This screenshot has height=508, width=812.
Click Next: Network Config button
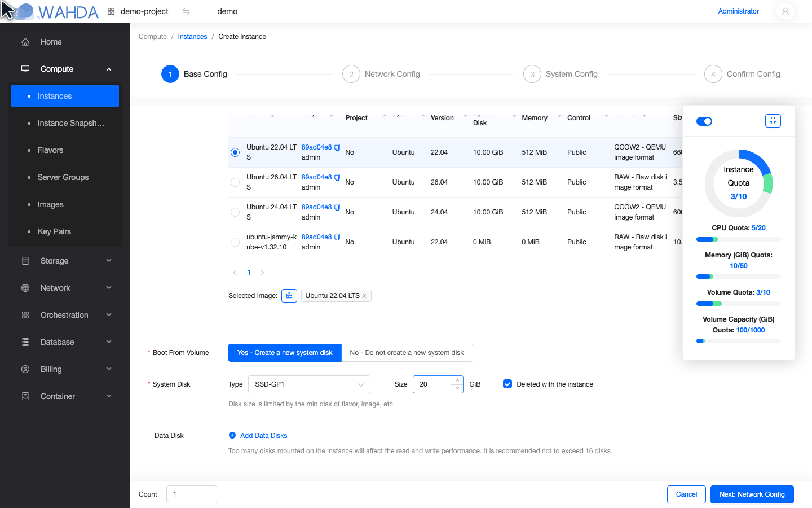coord(752,494)
